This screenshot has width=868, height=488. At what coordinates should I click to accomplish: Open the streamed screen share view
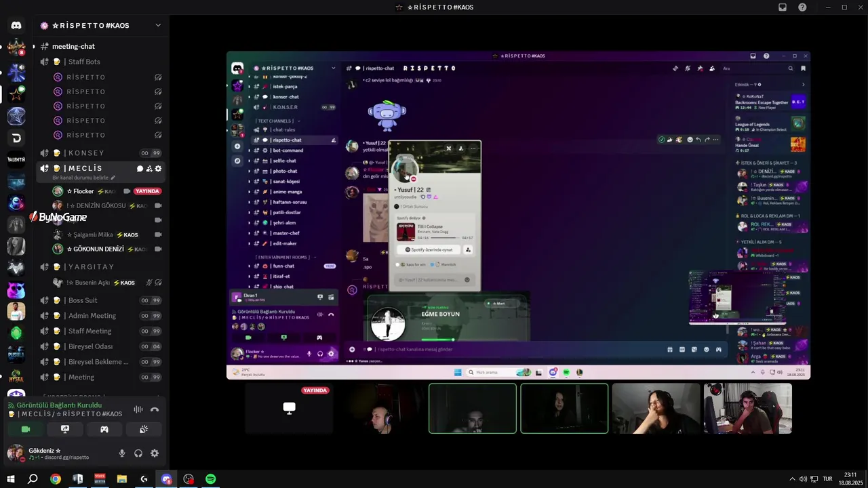(x=518, y=216)
